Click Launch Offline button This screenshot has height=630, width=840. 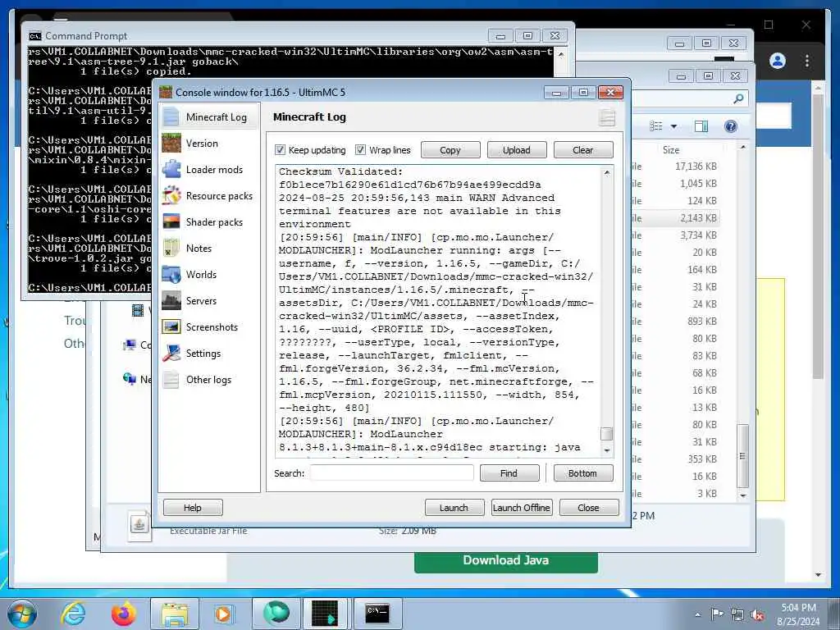pos(521,507)
